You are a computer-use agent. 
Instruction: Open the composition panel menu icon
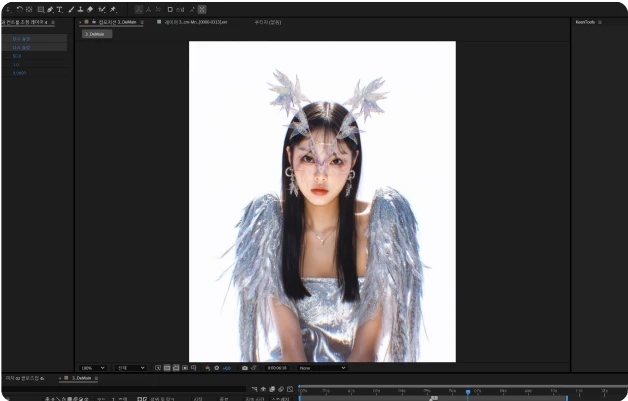(x=142, y=22)
